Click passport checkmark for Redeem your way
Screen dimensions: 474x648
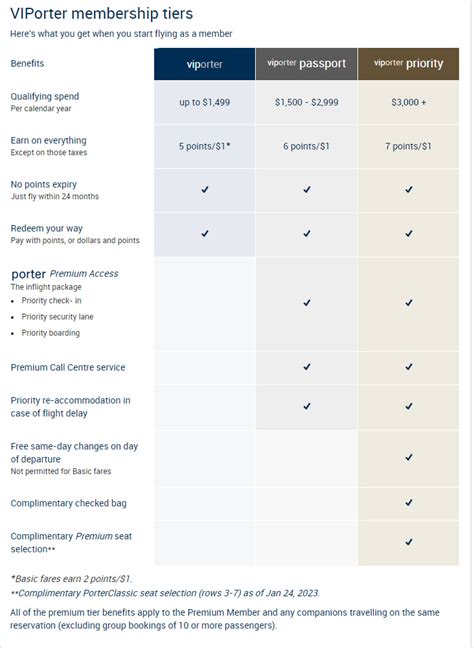[307, 233]
